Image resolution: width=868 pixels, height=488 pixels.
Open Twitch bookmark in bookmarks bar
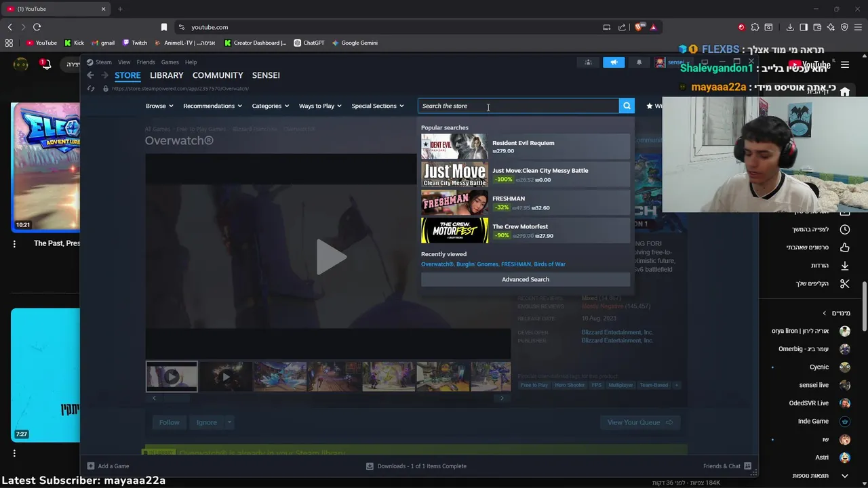pyautogui.click(x=135, y=43)
